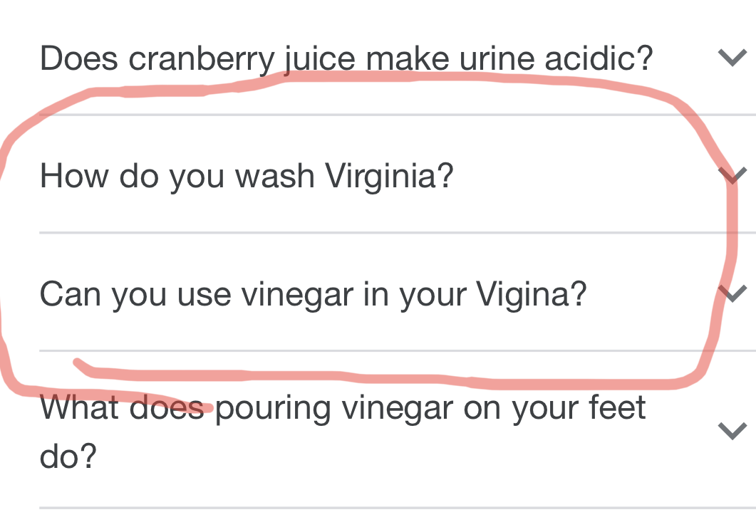Expand the 'How do you wash Virginia?' chevron
The height and width of the screenshot is (532, 756).
point(732,175)
